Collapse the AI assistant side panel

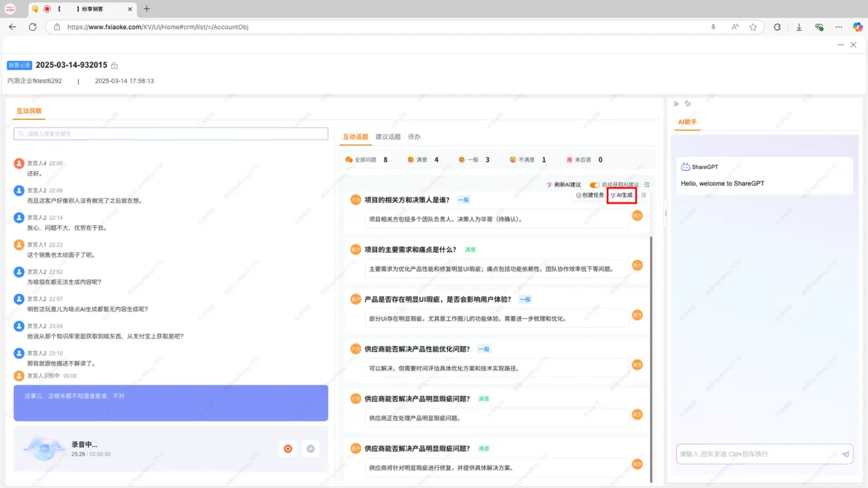coord(676,104)
